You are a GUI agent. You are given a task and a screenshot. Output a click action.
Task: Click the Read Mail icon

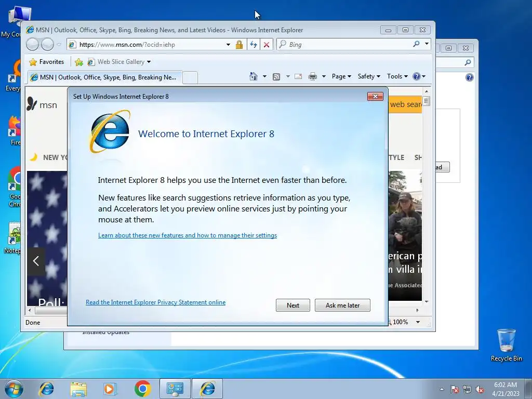[298, 76]
